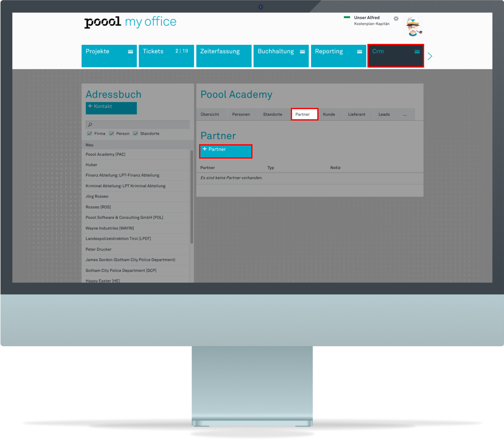The height and width of the screenshot is (441, 504).
Task: Click the Projekte menu hamburger icon
Action: point(130,51)
